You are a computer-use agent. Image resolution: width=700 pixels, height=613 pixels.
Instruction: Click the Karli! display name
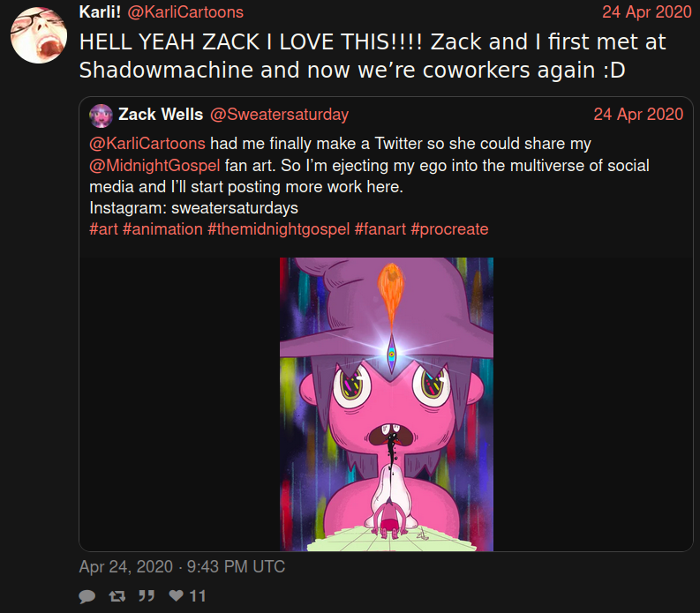(100, 12)
